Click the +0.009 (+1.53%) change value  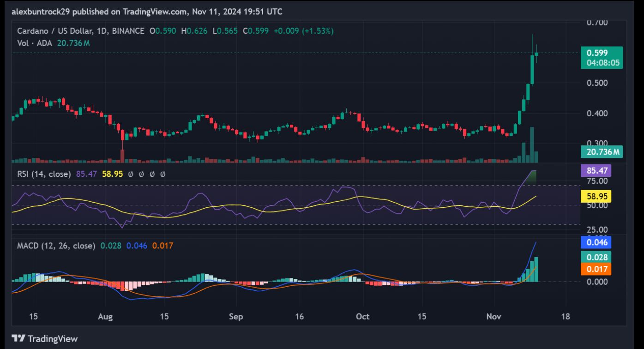coord(303,31)
